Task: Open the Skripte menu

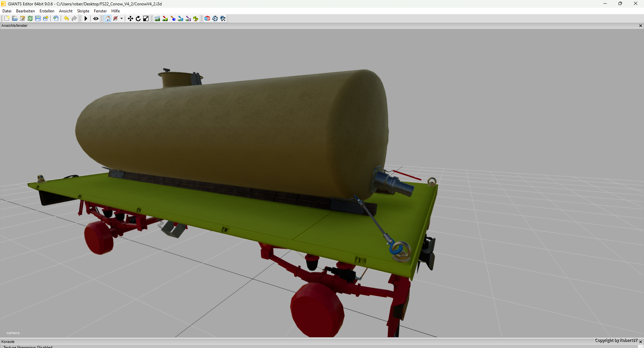Action: [83, 11]
